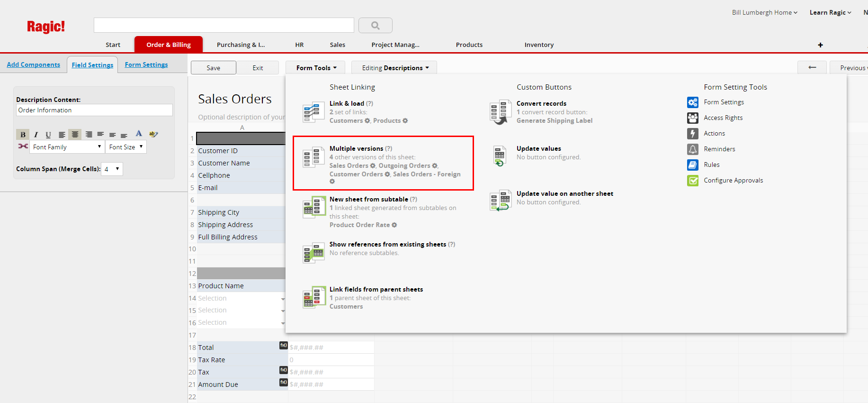Switch to the Sales tab

(x=337, y=45)
